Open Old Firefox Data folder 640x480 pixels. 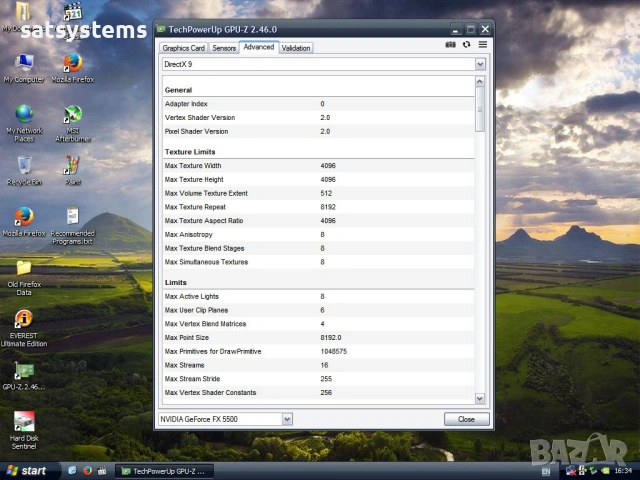[x=24, y=278]
